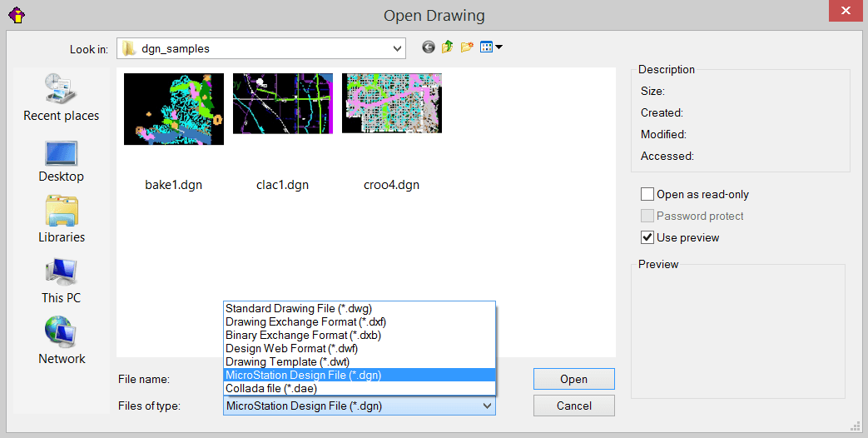Screen dimensions: 868x438
Task: Uncheck the Use preview option
Action: (647, 237)
